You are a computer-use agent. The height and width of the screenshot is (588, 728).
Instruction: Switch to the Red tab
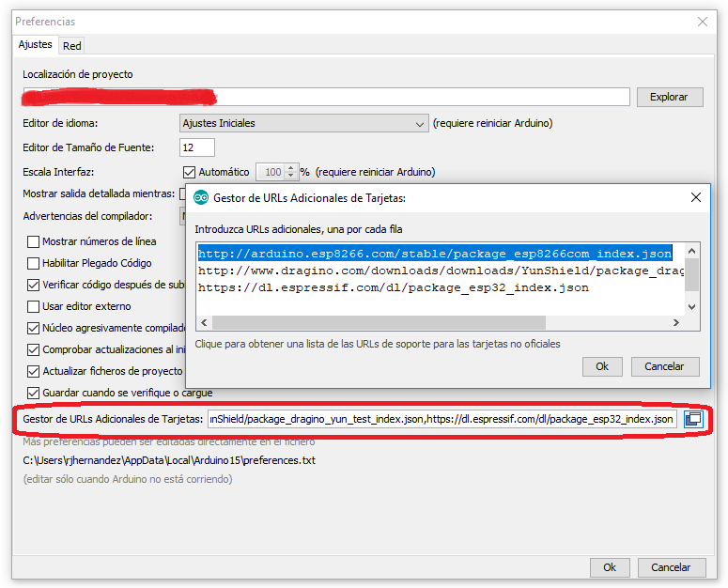72,46
